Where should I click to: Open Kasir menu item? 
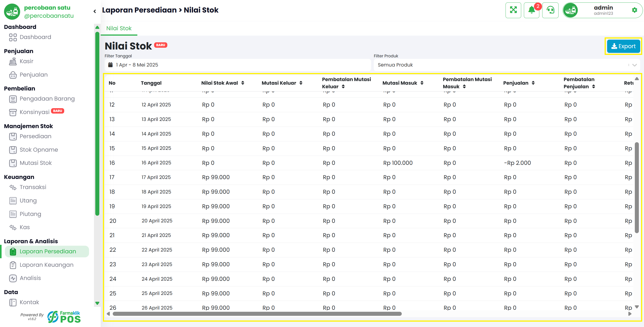pos(26,61)
